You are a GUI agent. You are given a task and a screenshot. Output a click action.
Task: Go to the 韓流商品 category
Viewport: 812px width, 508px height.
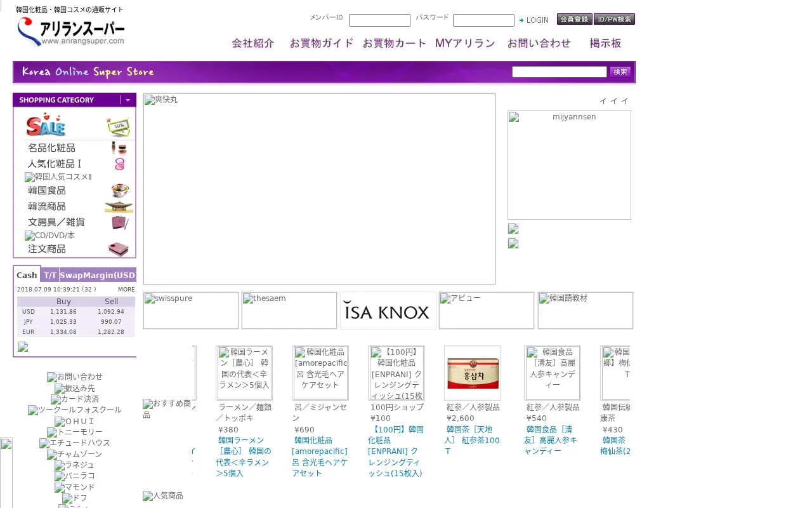click(x=79, y=206)
